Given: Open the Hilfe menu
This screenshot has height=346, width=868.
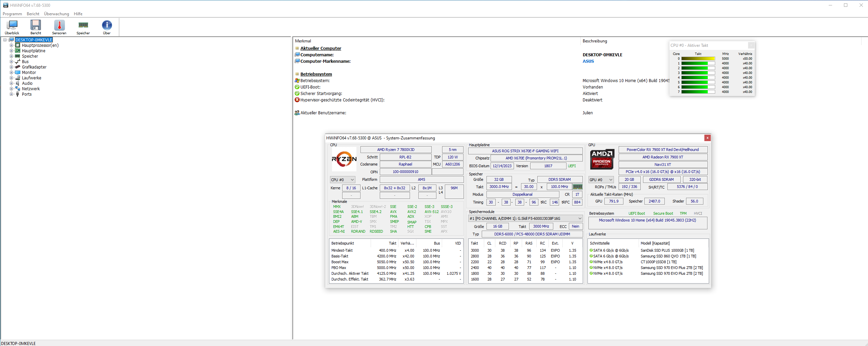Looking at the screenshot, I should pos(78,14).
